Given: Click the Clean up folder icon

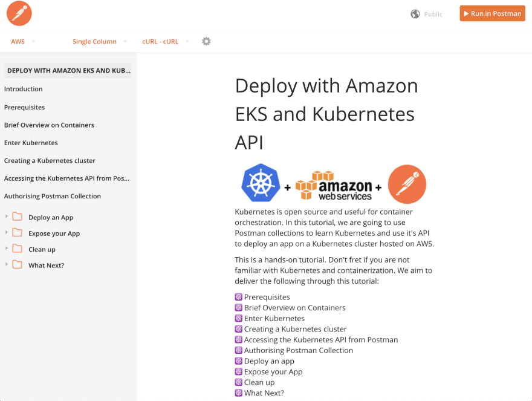Looking at the screenshot, I should tap(18, 249).
